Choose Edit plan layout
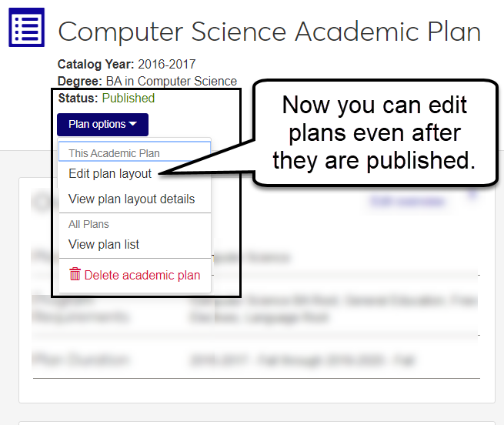Viewport: 504px width, 425px height. tap(110, 174)
